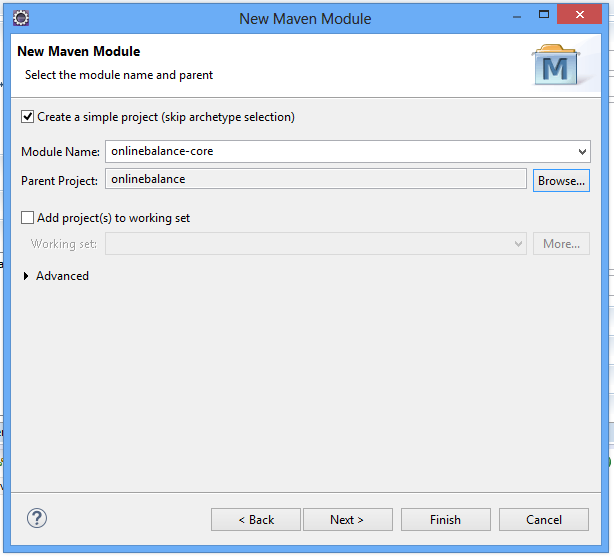Expand the Advanced section

point(26,276)
